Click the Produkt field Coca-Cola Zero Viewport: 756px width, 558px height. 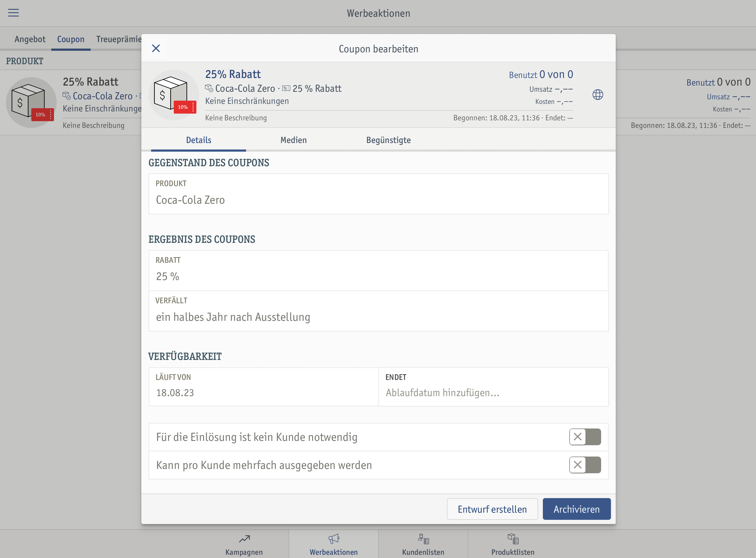379,194
